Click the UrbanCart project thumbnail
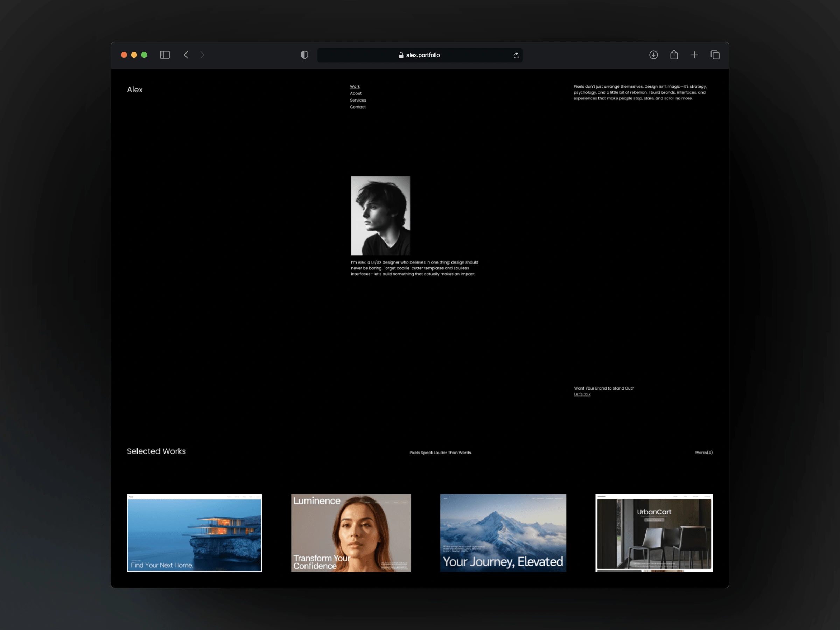The image size is (840, 630). [x=653, y=533]
